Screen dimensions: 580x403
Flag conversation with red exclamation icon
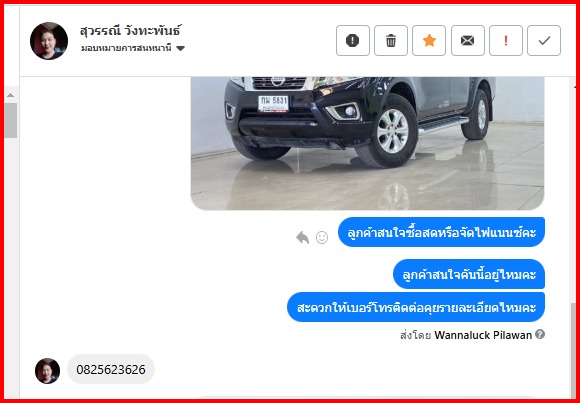point(506,40)
